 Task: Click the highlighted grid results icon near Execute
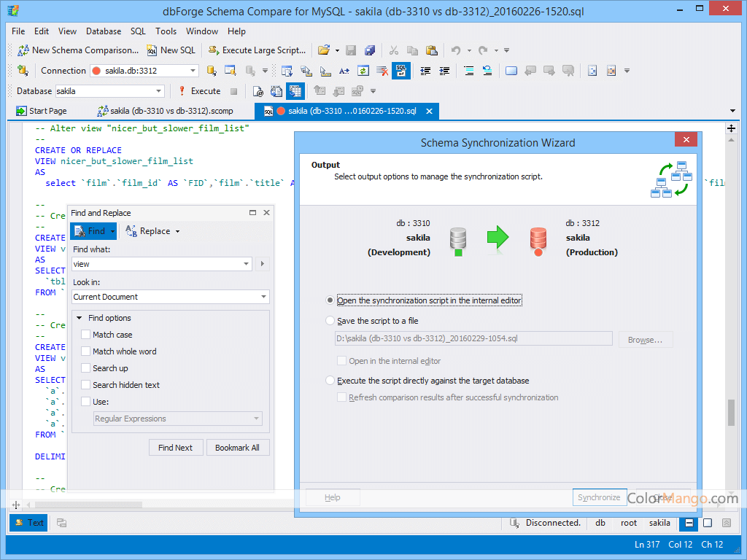point(295,91)
